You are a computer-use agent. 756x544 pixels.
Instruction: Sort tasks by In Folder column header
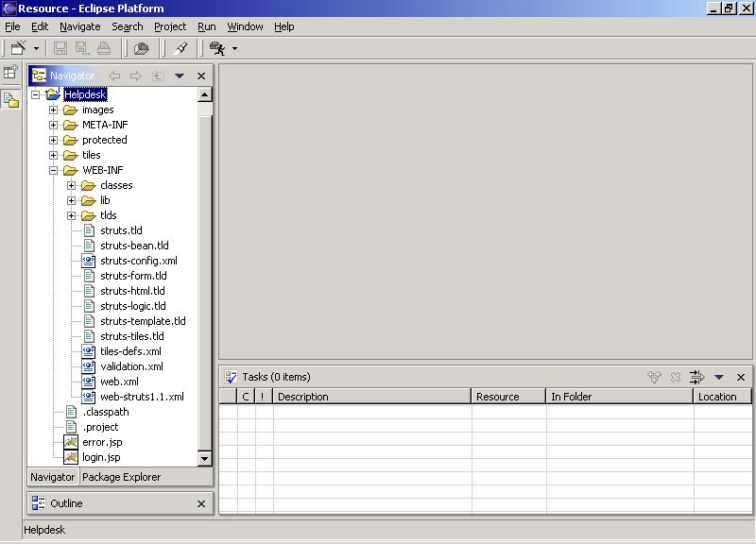click(620, 397)
